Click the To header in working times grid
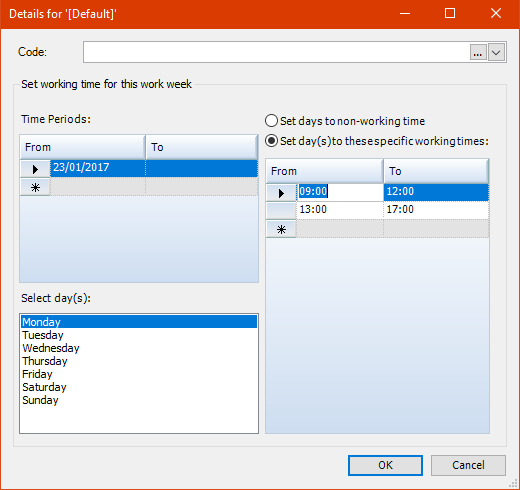The image size is (520, 490). pyautogui.click(x=436, y=171)
